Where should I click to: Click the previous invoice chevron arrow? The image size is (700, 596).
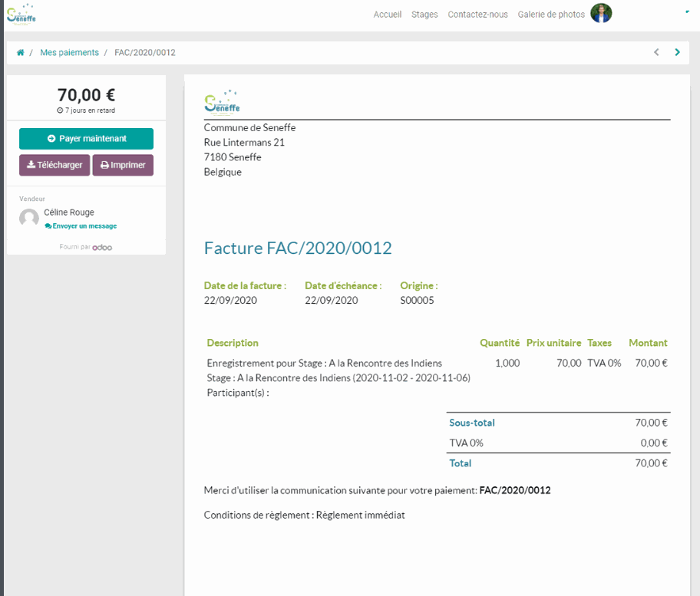tap(656, 52)
